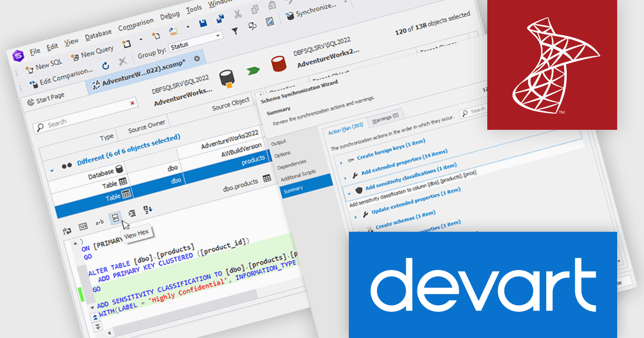Open the Edit menu

[52, 46]
